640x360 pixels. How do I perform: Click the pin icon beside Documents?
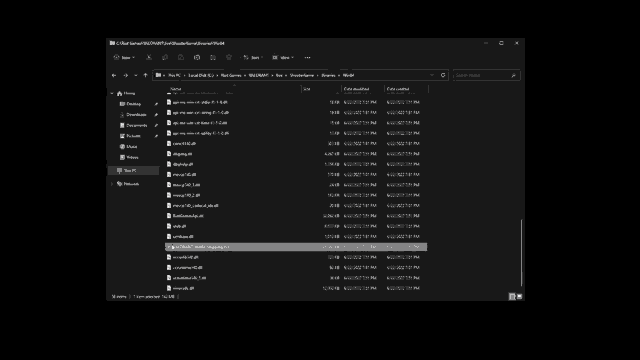coord(156,126)
